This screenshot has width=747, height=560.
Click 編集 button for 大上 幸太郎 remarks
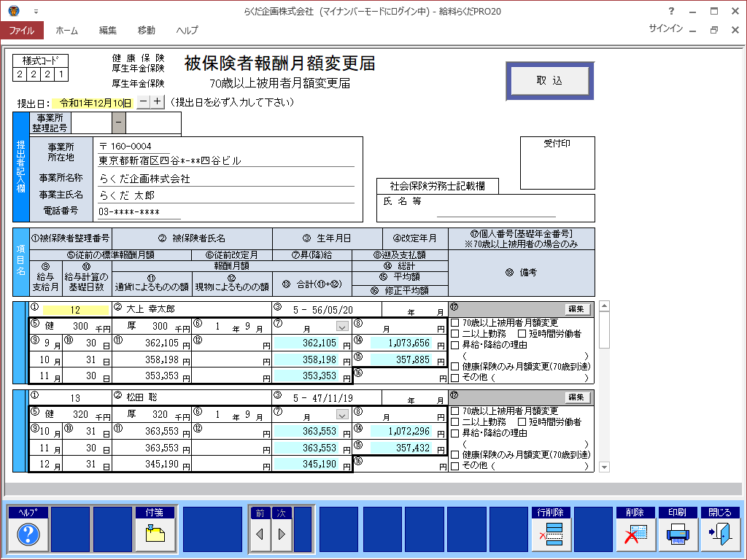(x=578, y=309)
